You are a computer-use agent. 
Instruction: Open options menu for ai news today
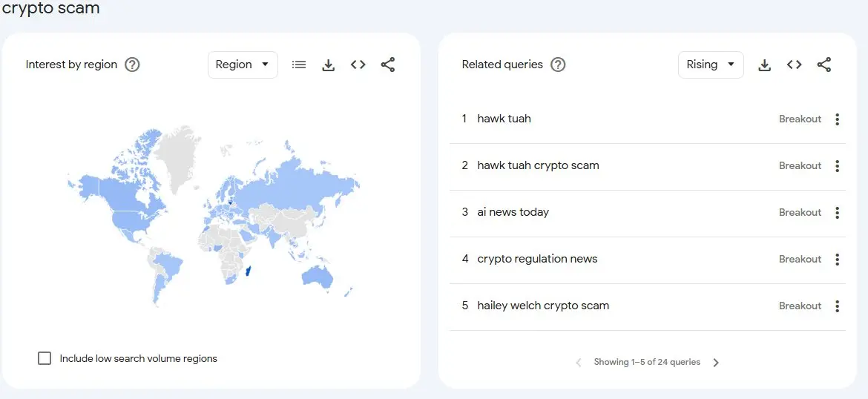pyautogui.click(x=837, y=213)
